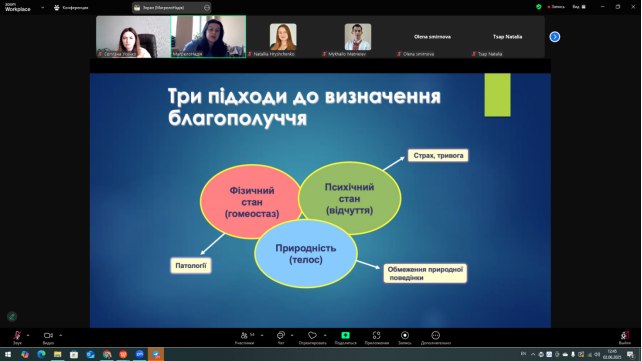Screen dimensions: 642x361
Task: Click the green square on the slide
Action: [x=497, y=95]
